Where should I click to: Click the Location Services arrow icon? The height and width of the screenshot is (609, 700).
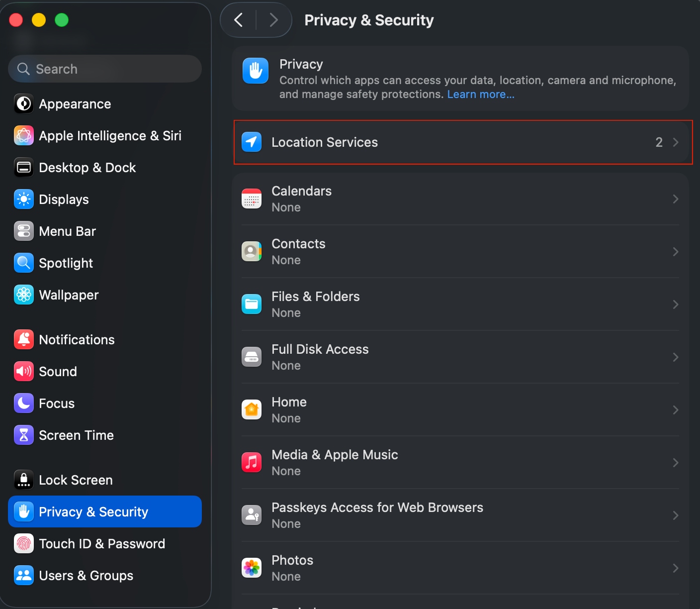(x=252, y=142)
